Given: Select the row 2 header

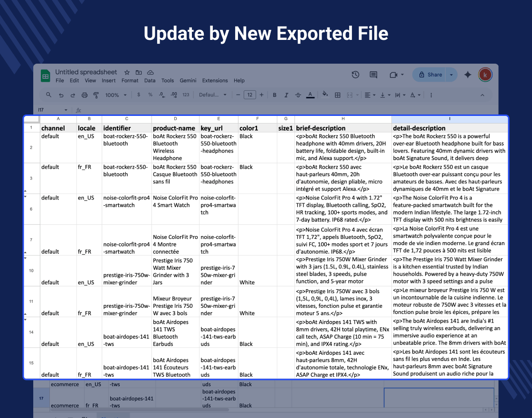Looking at the screenshot, I should coord(31,148).
